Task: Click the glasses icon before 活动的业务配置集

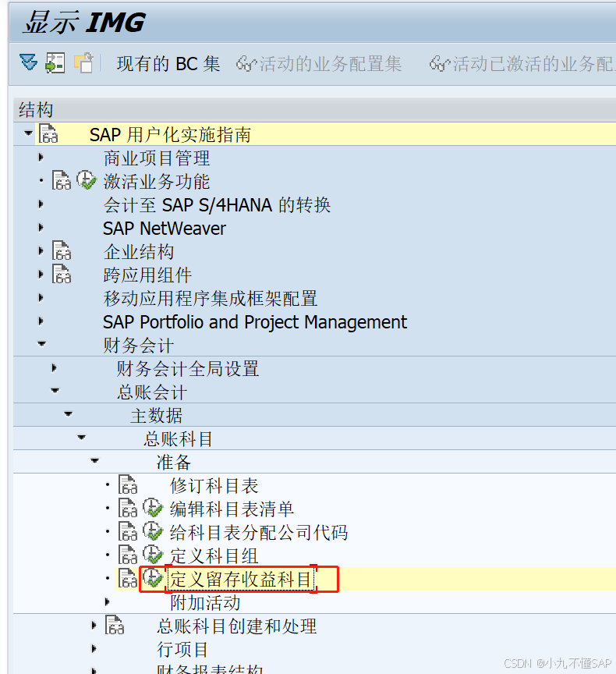Action: 246,64
